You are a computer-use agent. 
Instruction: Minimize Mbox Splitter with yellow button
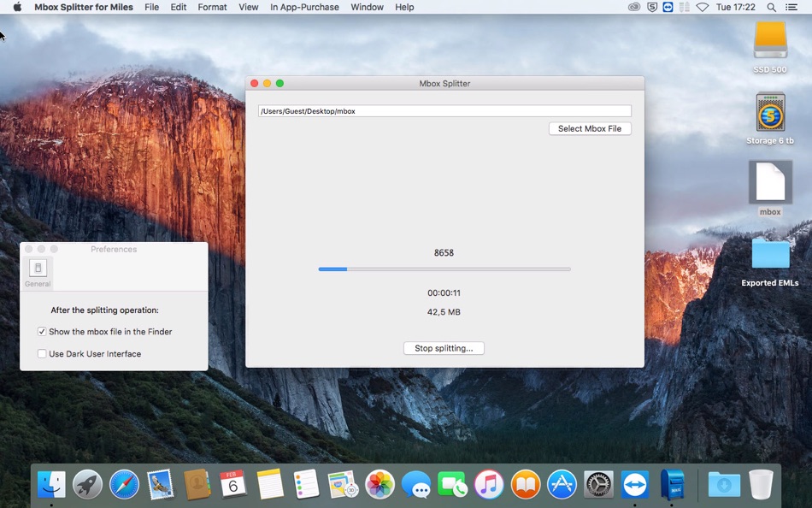(268, 84)
